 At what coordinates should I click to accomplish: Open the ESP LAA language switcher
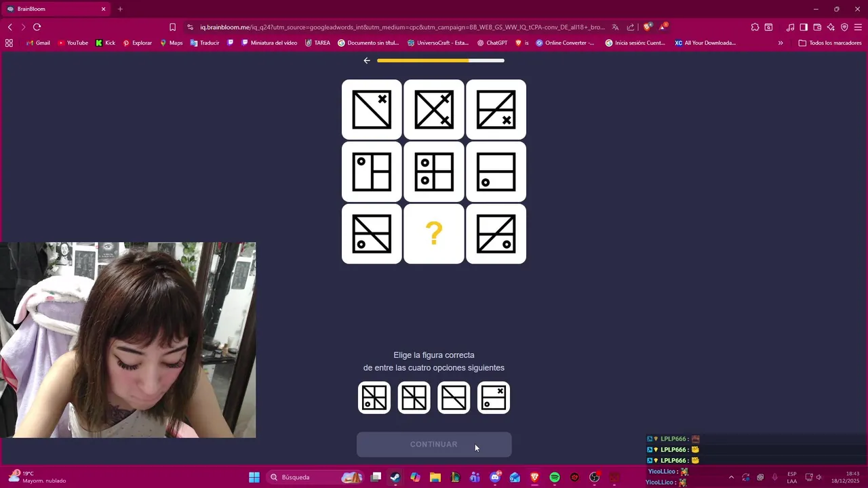click(x=792, y=477)
